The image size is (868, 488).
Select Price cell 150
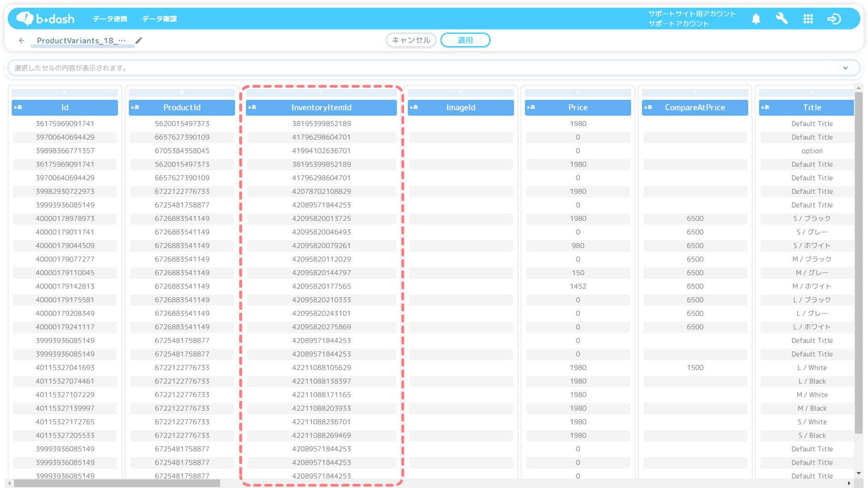[x=578, y=273]
